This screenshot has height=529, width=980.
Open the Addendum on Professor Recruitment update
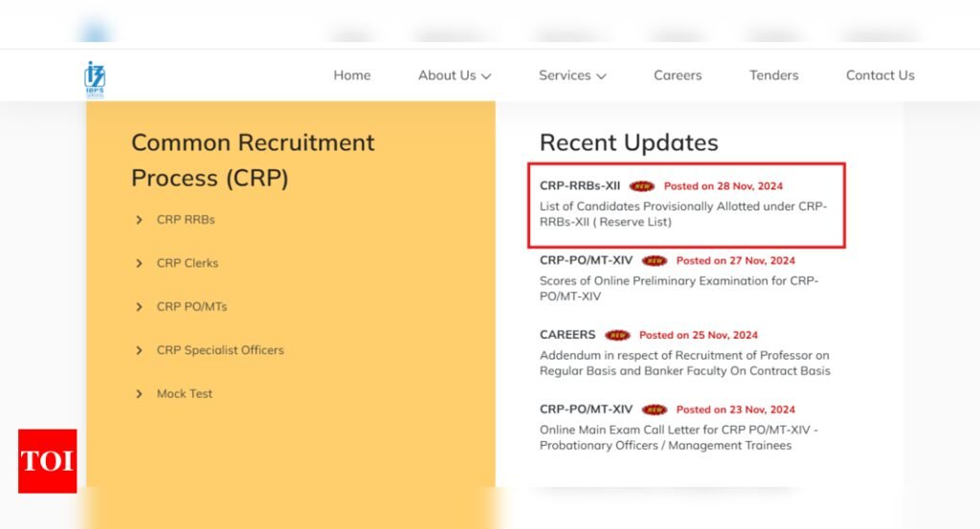(x=685, y=363)
